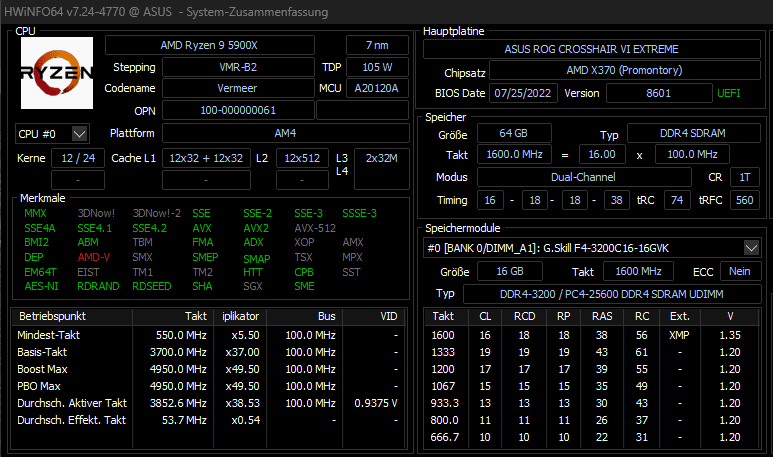
Task: Click the 16 GB module size field
Action: coord(510,271)
